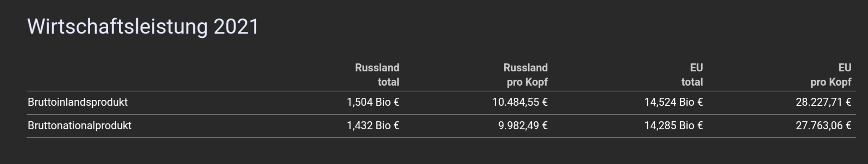Screen dimensions: 868x164
Task: Click the word 'total' under EU
Action: tap(692, 82)
